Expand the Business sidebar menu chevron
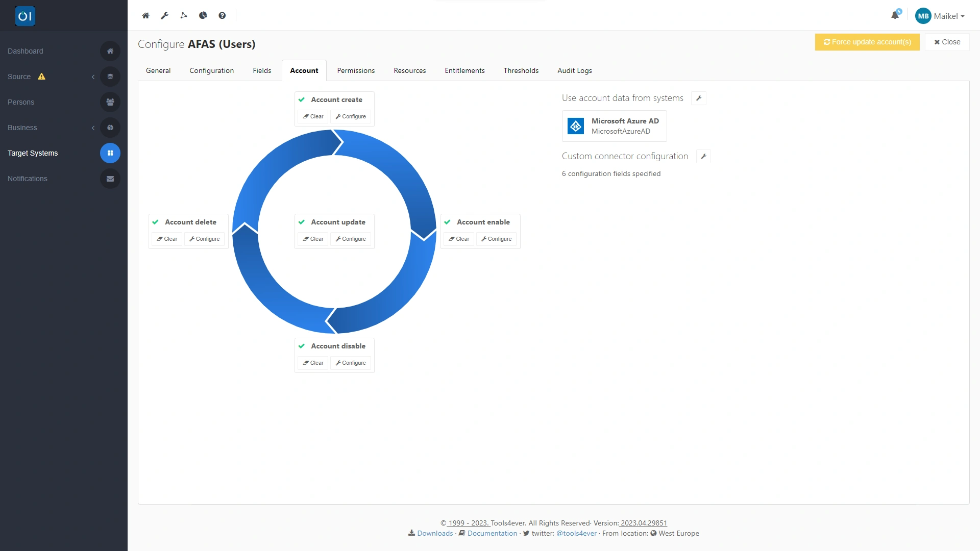Viewport: 980px width, 551px height. point(93,128)
